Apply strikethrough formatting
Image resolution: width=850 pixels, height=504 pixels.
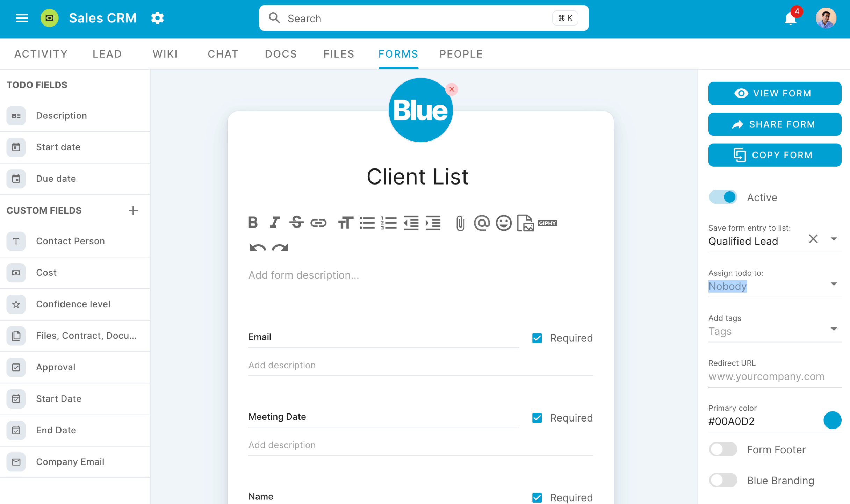(x=296, y=222)
